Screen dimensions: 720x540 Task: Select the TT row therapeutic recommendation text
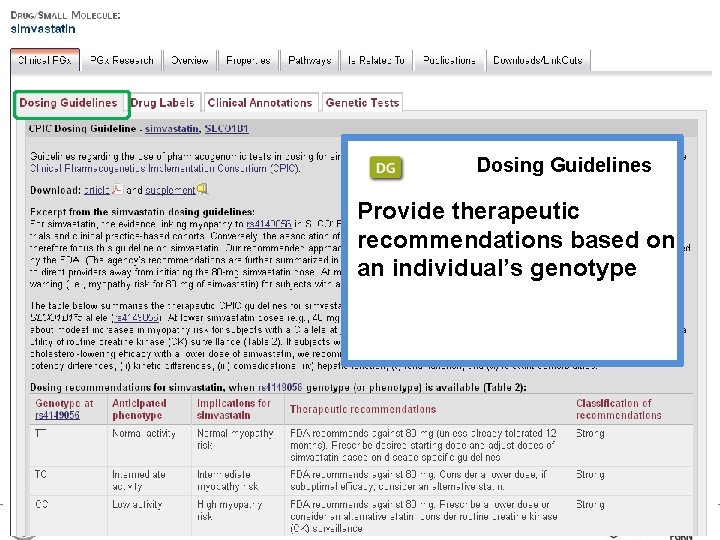423,445
